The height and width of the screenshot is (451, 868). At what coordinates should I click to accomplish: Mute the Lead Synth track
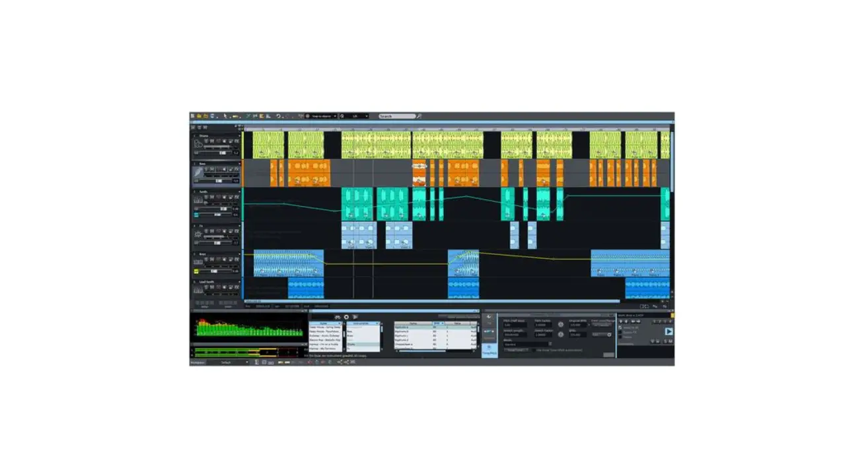(x=212, y=287)
